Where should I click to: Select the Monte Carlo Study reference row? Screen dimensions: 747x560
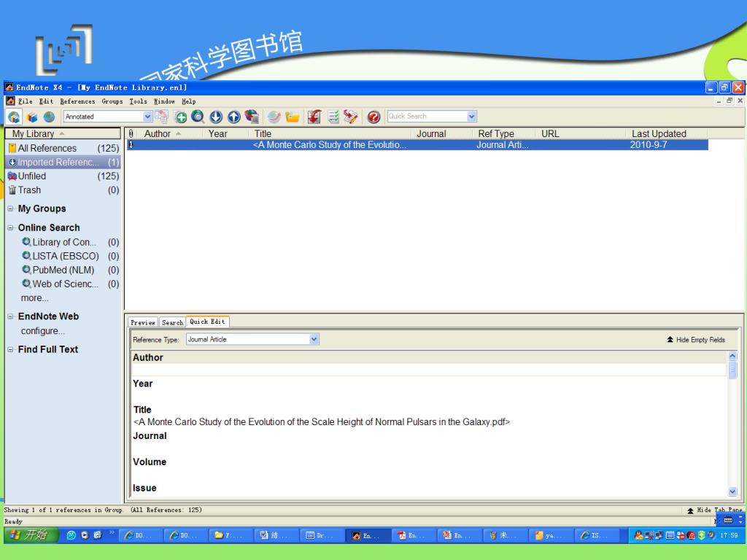[x=417, y=145]
